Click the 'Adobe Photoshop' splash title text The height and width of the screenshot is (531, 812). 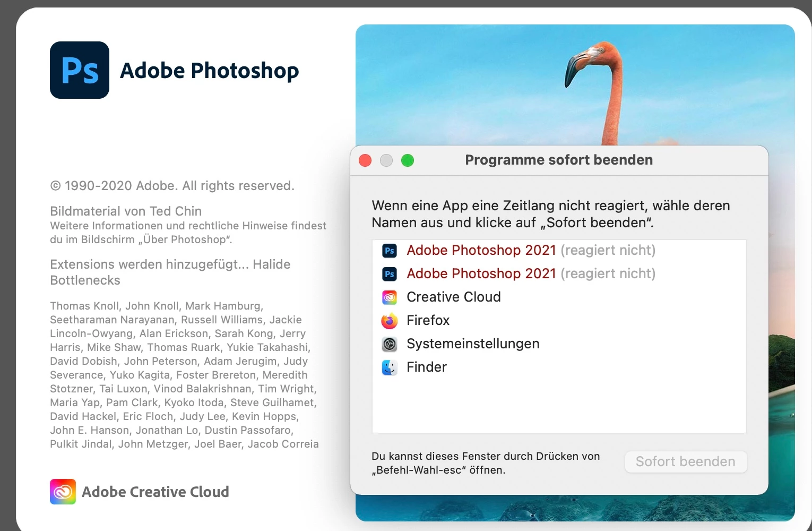point(210,71)
